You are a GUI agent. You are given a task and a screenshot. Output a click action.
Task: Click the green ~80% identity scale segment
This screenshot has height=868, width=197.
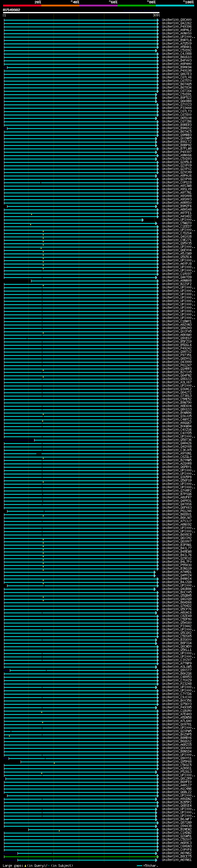tap(137, 6)
